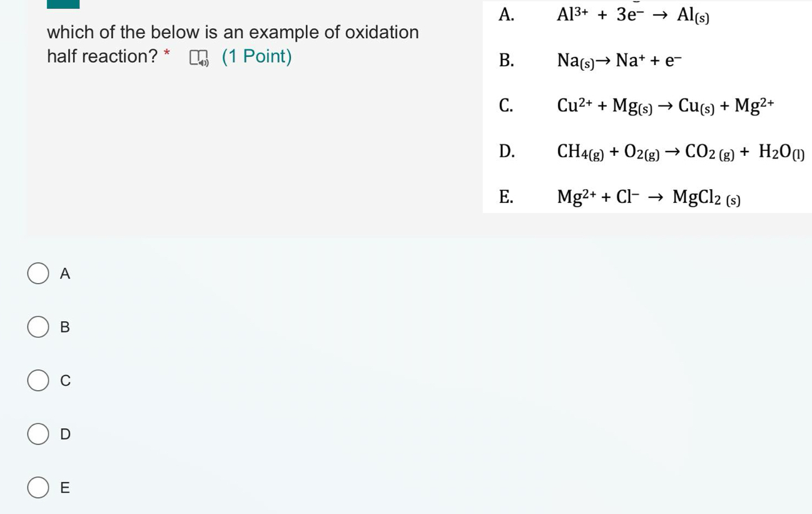Click the oxidation half reaction question text
The width and height of the screenshot is (812, 514).
point(233,33)
